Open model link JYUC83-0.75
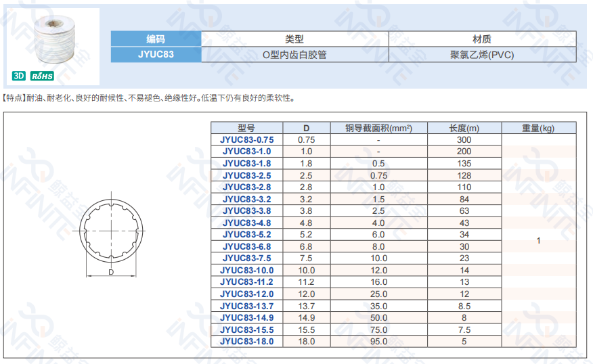 click(246, 139)
